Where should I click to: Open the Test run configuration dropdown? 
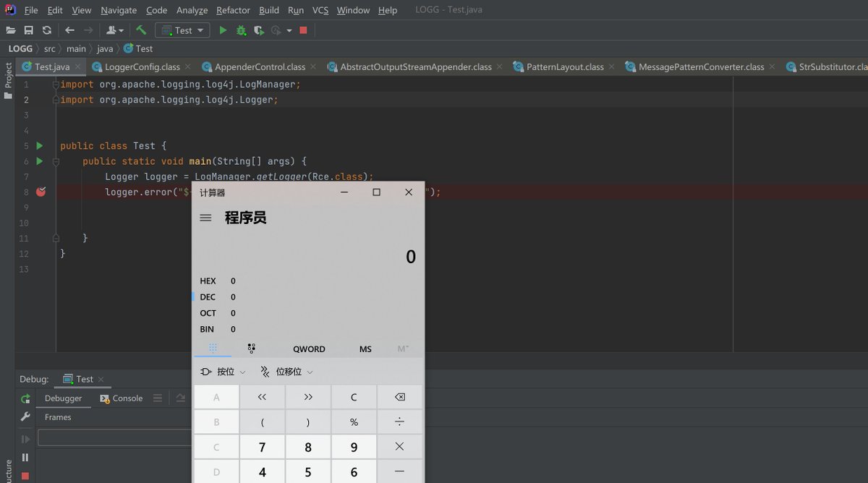(182, 30)
